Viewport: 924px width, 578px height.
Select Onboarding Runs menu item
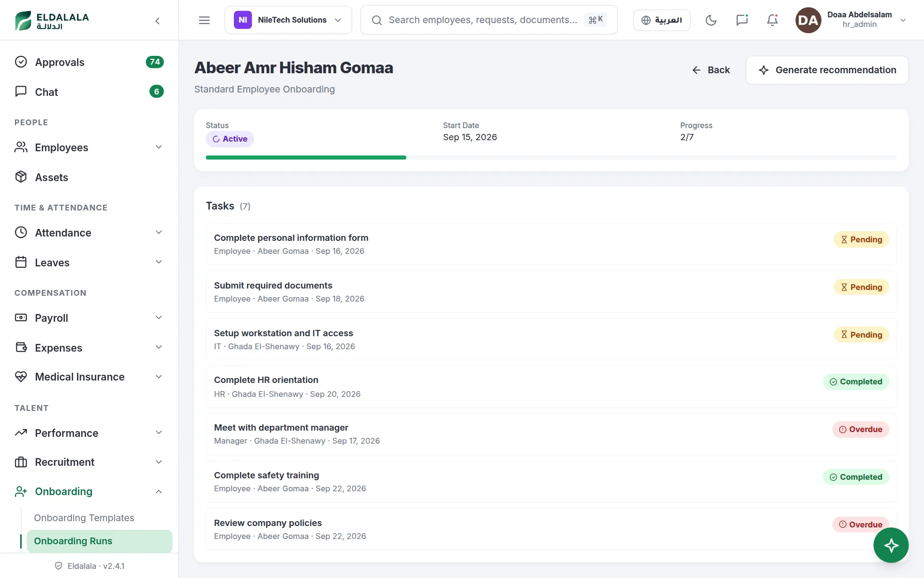coord(100,541)
